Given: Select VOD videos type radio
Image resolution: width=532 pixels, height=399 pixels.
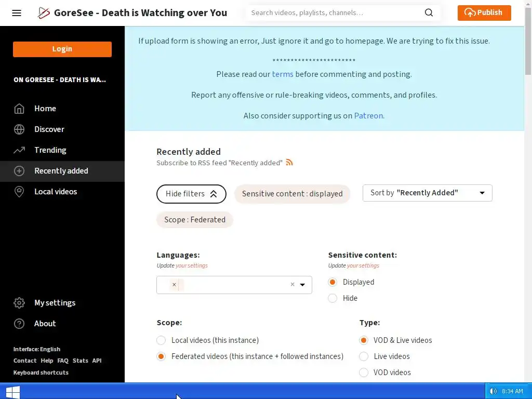Looking at the screenshot, I should click(x=364, y=373).
